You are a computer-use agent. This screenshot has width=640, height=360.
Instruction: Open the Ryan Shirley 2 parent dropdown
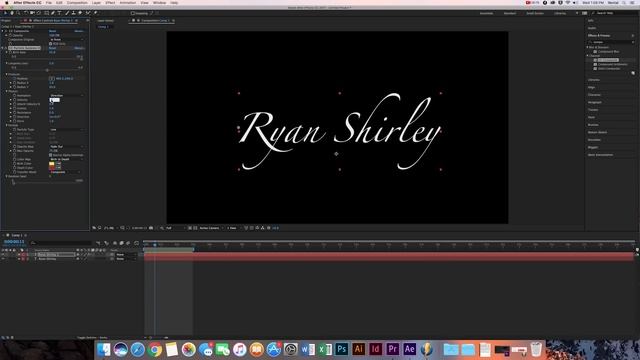point(126,254)
